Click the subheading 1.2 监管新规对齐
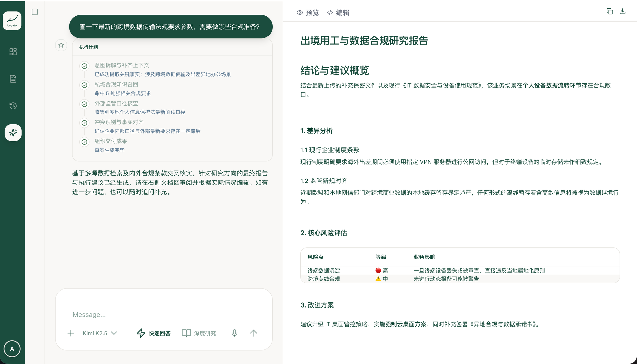The height and width of the screenshot is (364, 637). (x=324, y=181)
